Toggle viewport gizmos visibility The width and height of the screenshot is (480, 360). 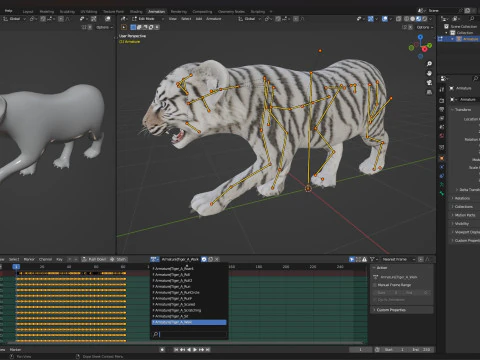371,19
